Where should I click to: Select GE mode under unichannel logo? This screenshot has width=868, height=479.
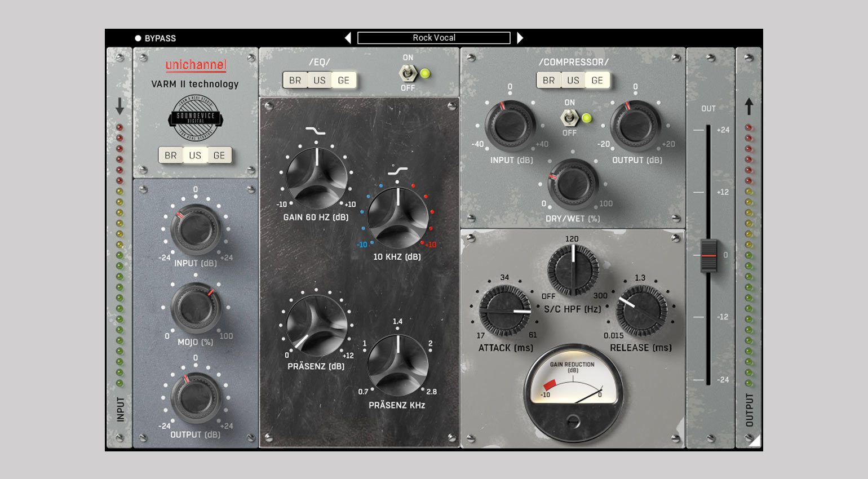coord(219,156)
